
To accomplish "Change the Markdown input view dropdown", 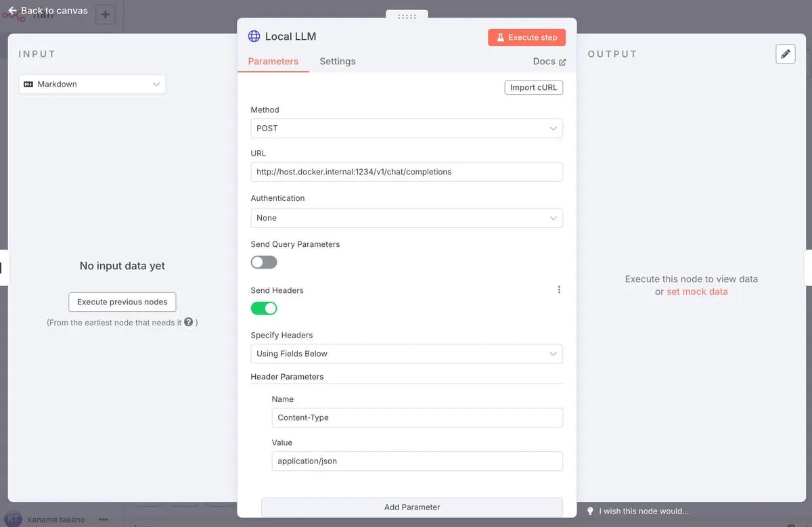I will point(92,85).
